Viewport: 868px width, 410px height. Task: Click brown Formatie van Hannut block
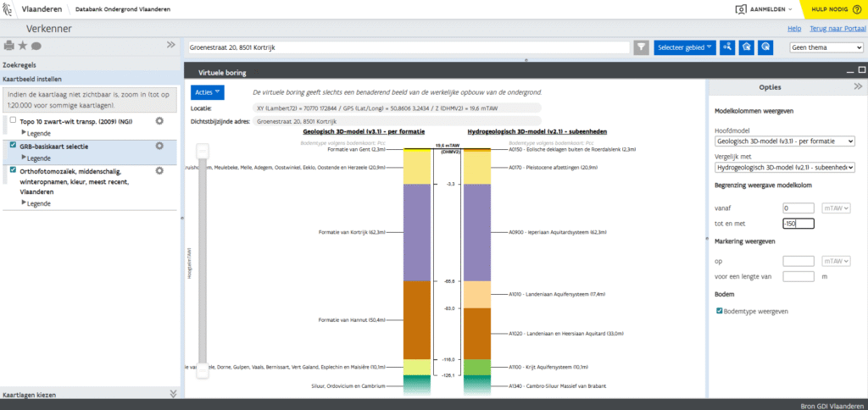(417, 320)
